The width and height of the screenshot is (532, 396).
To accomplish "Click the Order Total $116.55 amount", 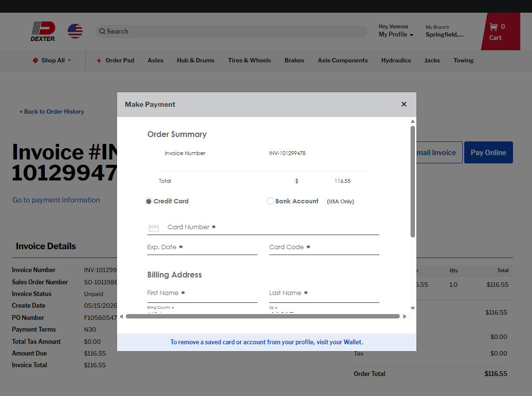I will click(496, 374).
